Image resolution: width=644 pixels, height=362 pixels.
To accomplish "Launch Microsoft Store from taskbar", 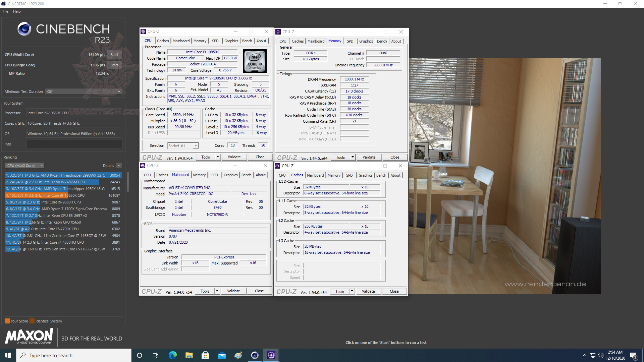I will coord(205,355).
